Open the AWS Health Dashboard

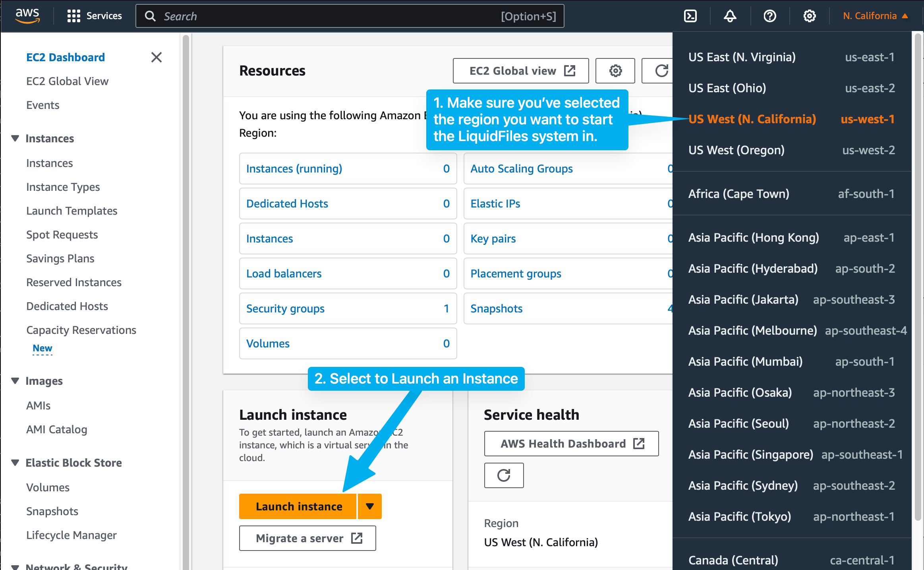pyautogui.click(x=571, y=444)
